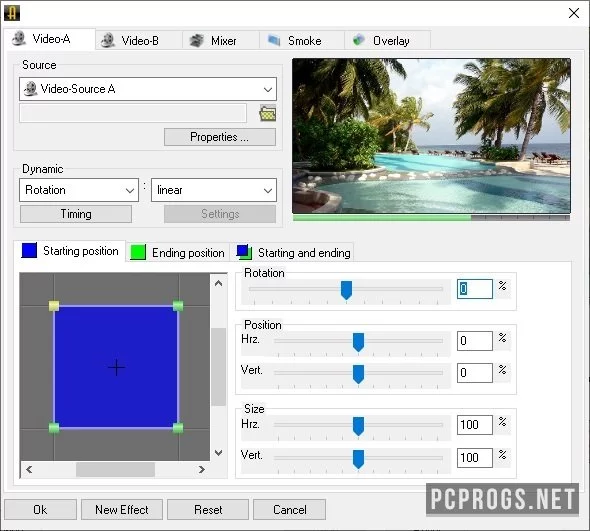Click the green top-right corner handle
The width and height of the screenshot is (590, 531).
[178, 306]
